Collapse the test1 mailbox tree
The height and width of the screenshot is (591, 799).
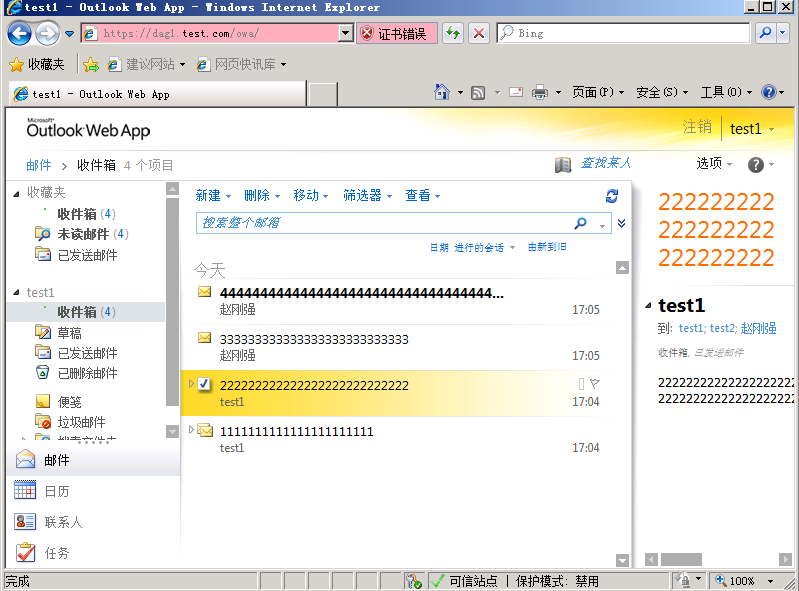point(16,292)
